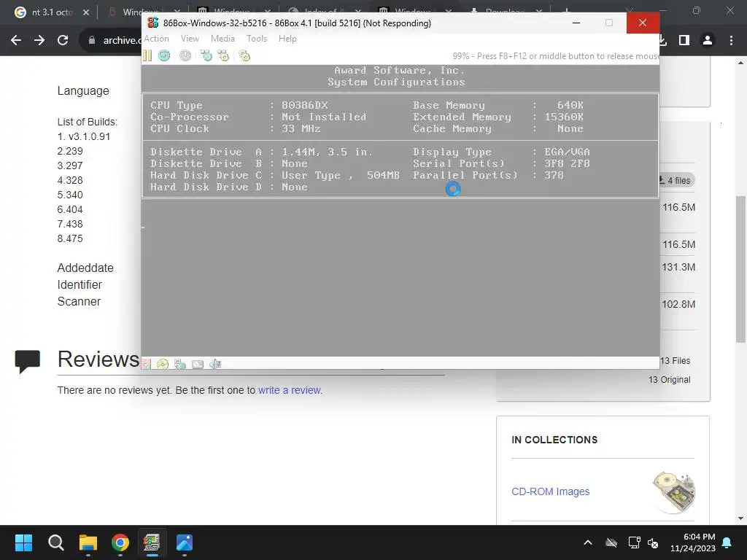This screenshot has width=747, height=560.
Task: Open the Action menu
Action: [156, 39]
